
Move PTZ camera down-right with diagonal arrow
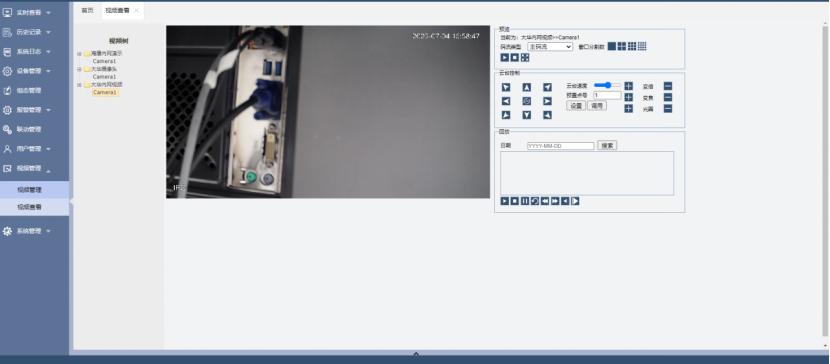(x=547, y=115)
